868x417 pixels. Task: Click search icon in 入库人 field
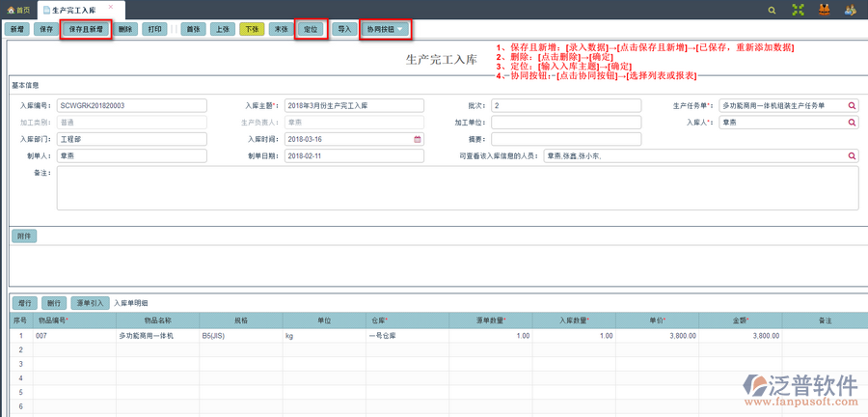tap(853, 123)
